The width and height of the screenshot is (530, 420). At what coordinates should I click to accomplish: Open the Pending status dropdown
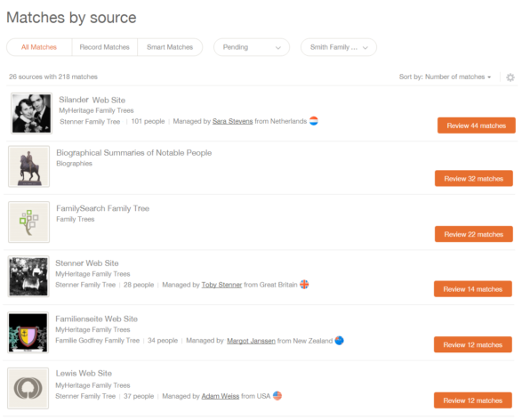252,47
